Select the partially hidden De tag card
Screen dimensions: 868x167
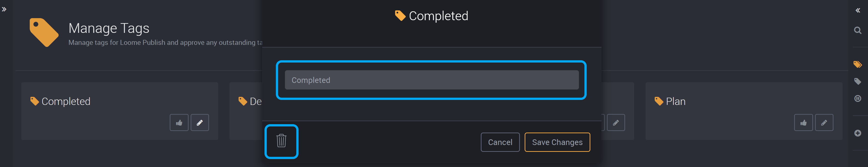tap(246, 111)
